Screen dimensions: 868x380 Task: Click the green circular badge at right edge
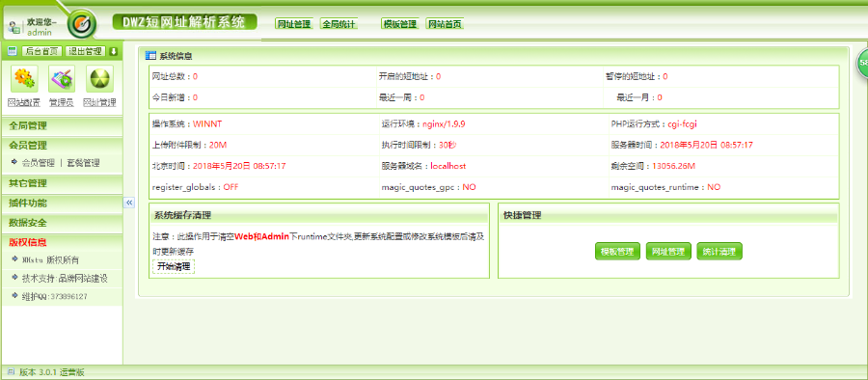click(862, 64)
